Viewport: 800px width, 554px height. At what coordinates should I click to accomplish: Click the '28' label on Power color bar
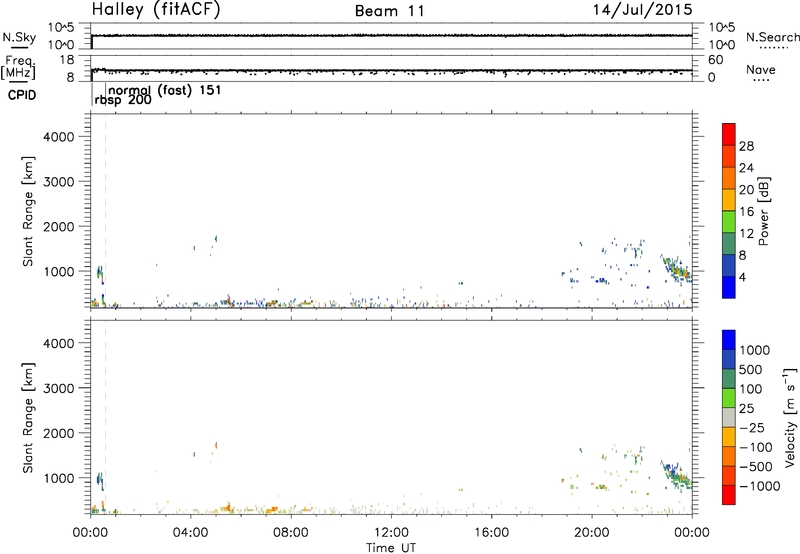[x=746, y=146]
